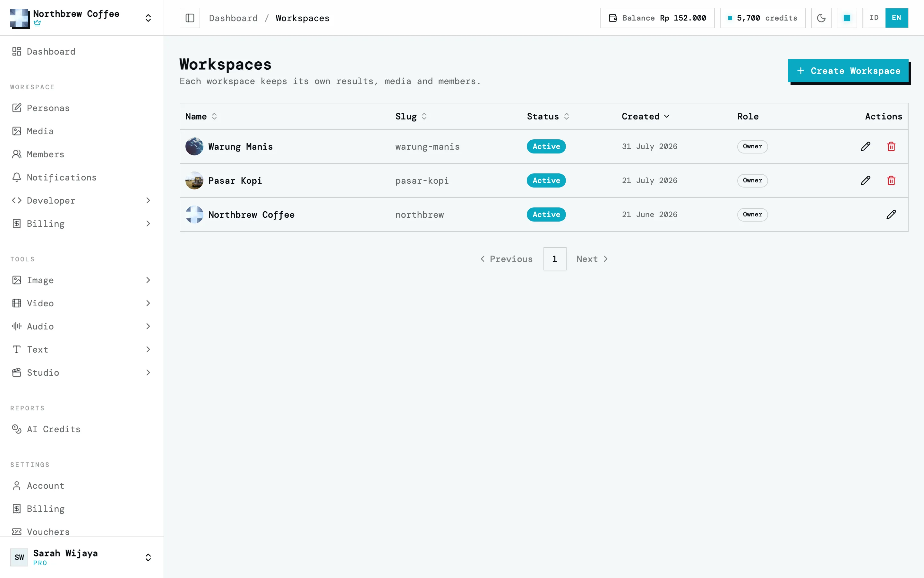Sort table by Slug column

(411, 116)
